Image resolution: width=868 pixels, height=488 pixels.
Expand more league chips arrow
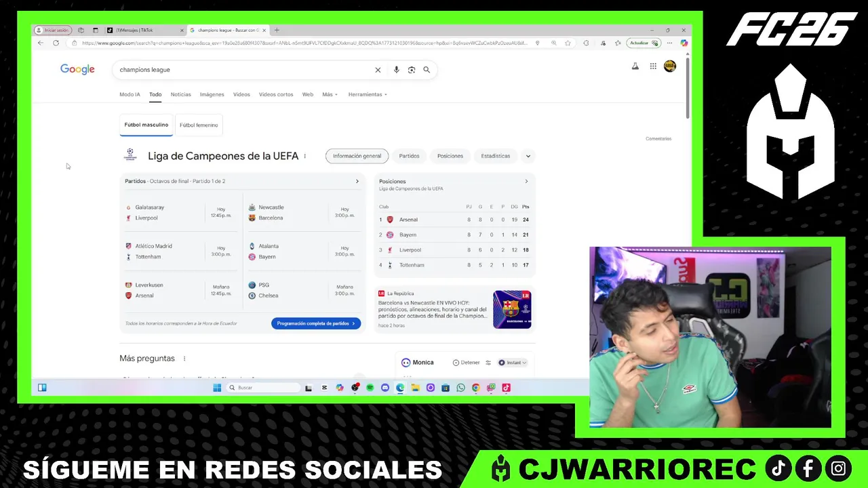(528, 156)
